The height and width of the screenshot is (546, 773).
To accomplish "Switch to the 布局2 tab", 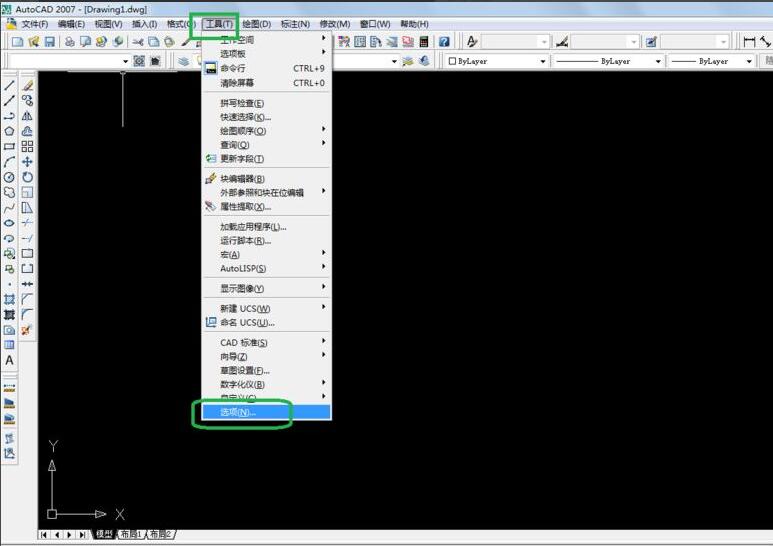I will point(160,534).
